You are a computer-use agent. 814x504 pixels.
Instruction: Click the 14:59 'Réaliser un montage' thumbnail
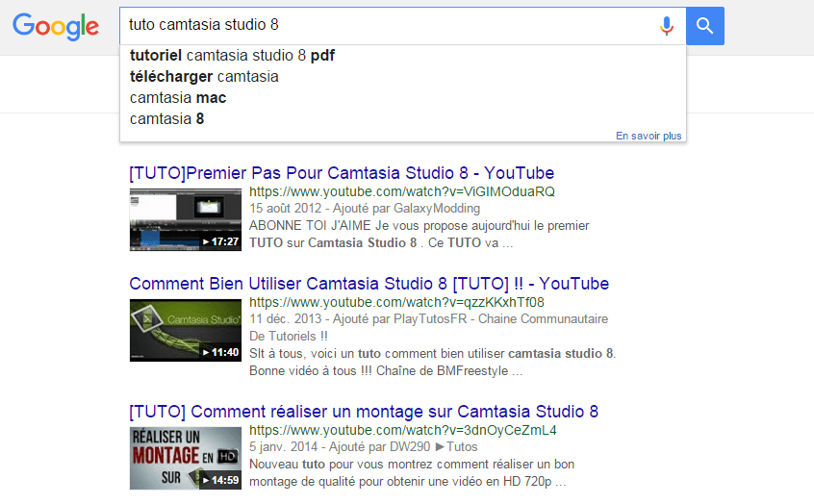coord(186,459)
